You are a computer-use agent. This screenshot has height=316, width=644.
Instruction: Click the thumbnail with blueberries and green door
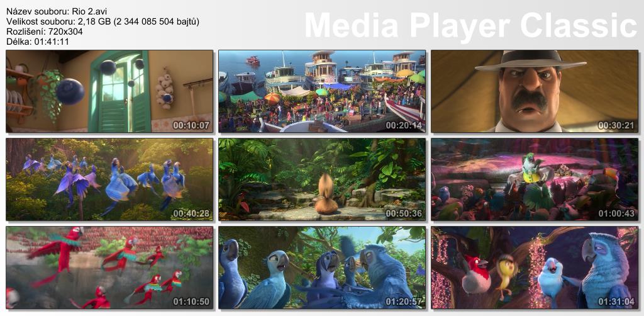(x=109, y=91)
